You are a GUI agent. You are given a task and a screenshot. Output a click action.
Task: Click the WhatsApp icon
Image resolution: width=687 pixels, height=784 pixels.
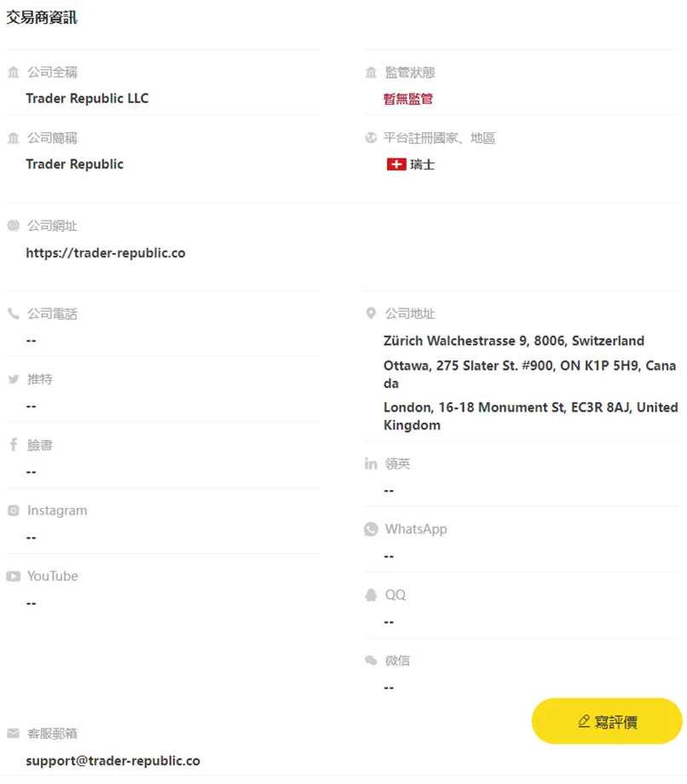coord(371,529)
